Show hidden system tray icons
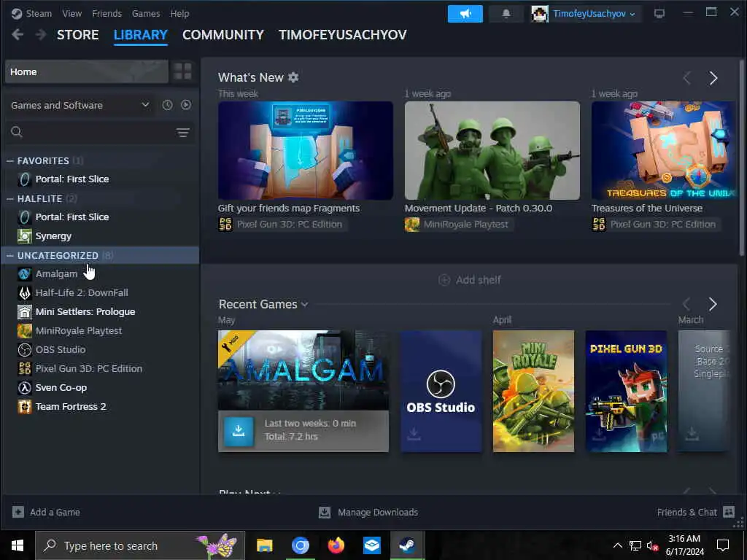Image resolution: width=747 pixels, height=560 pixels. coord(617,545)
